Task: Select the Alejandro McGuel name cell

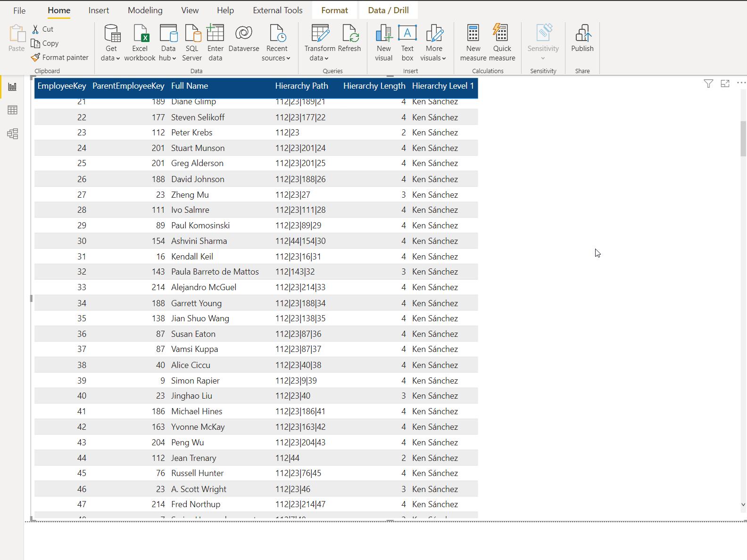Action: click(204, 287)
